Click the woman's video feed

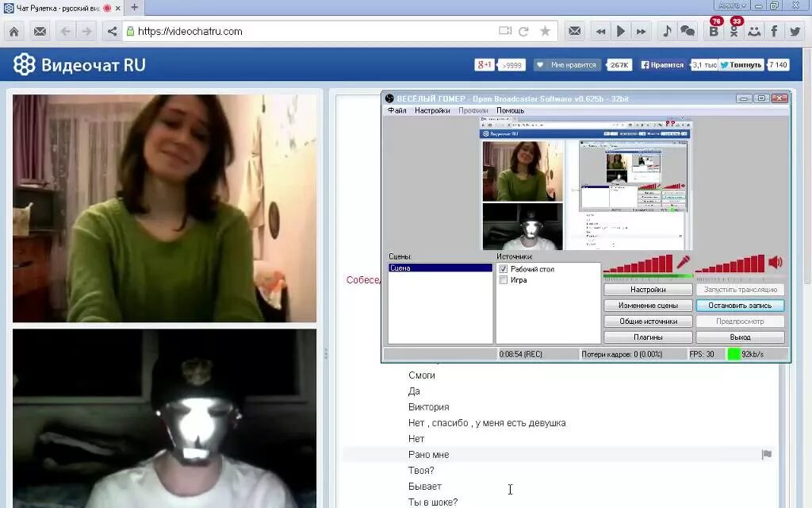(x=164, y=209)
